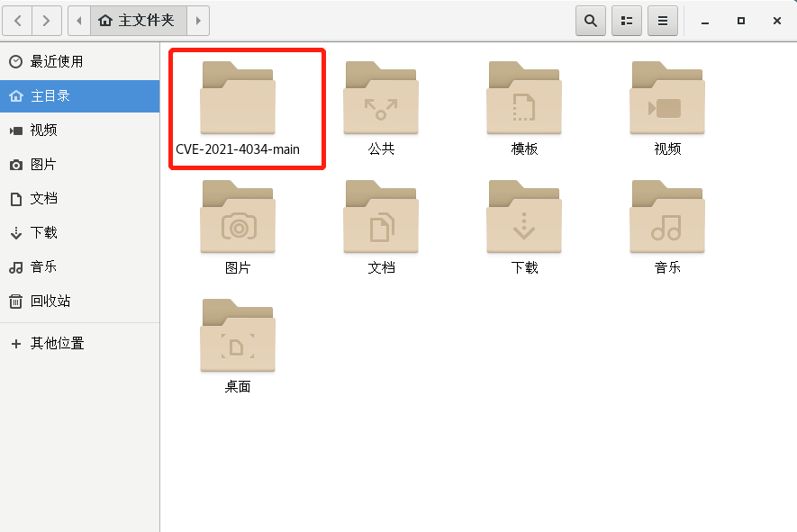Select the 文档 folder icon in main view

381,217
